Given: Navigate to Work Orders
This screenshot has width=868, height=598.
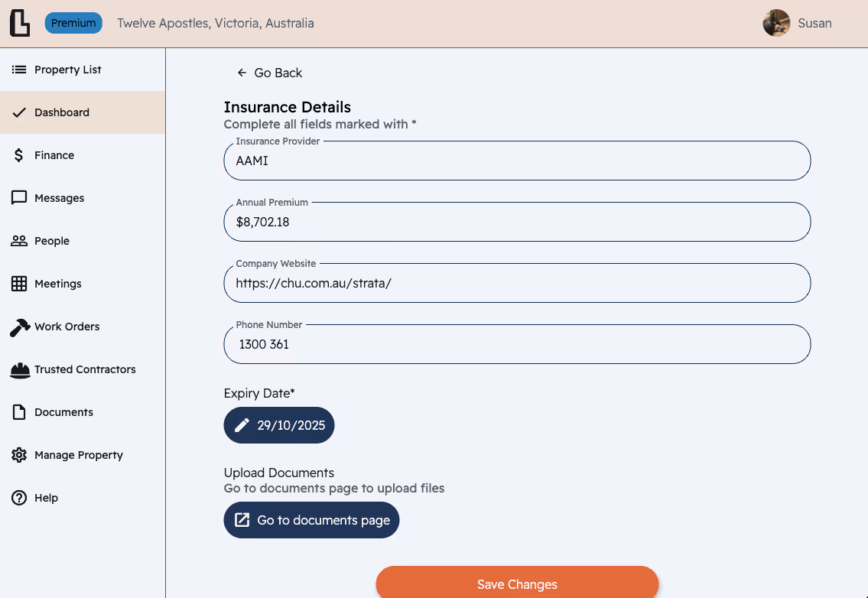Looking at the screenshot, I should coord(83,327).
